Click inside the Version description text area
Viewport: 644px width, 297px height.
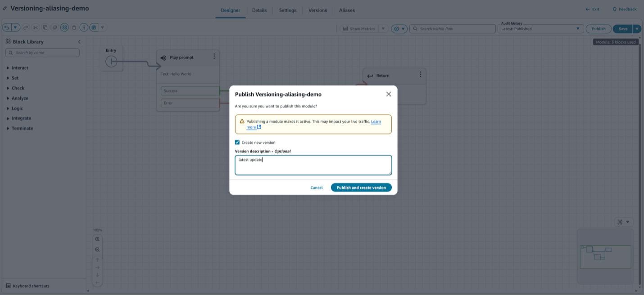pyautogui.click(x=313, y=165)
